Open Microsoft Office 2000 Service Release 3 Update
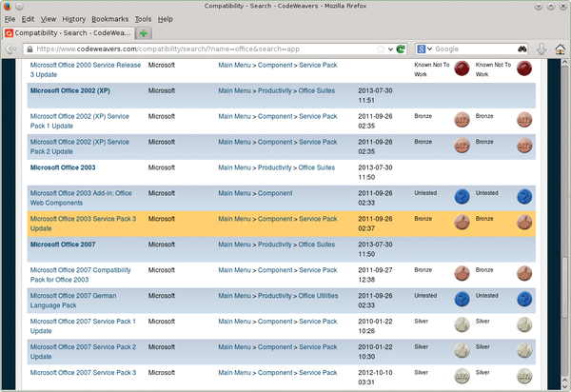This screenshot has width=571, height=392. pos(86,69)
